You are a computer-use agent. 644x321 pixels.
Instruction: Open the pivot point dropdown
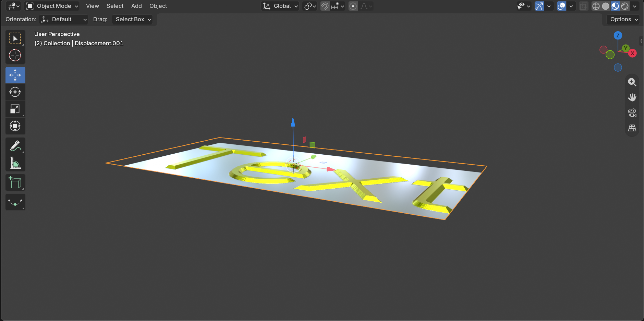click(310, 6)
